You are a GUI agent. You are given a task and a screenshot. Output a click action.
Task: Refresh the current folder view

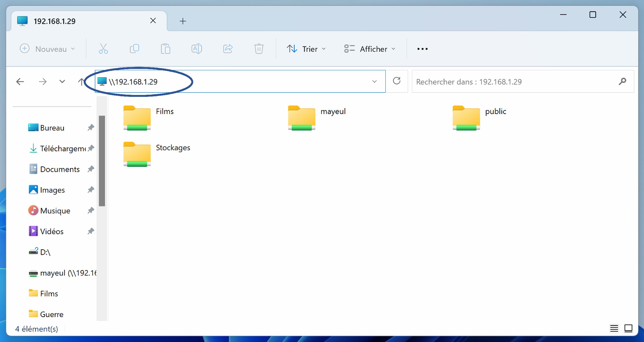pos(397,81)
